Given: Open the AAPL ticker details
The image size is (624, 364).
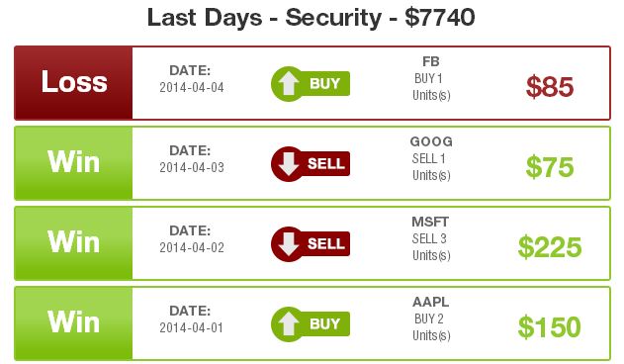Looking at the screenshot, I should (430, 302).
